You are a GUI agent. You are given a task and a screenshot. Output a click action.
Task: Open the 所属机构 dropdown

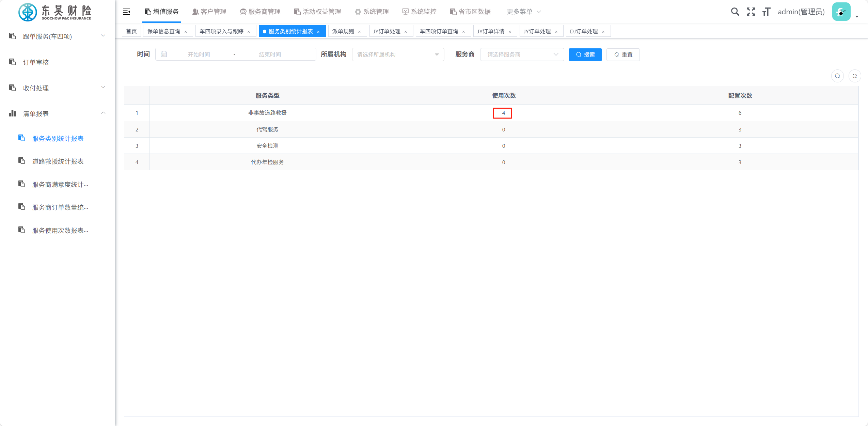(x=398, y=54)
